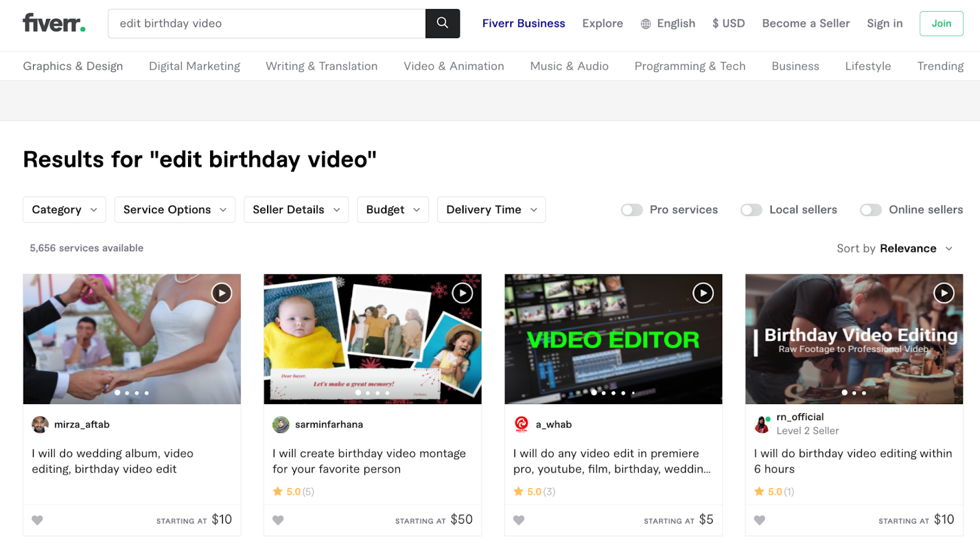Open the Category filter dropdown
The height and width of the screenshot is (551, 980).
(64, 210)
